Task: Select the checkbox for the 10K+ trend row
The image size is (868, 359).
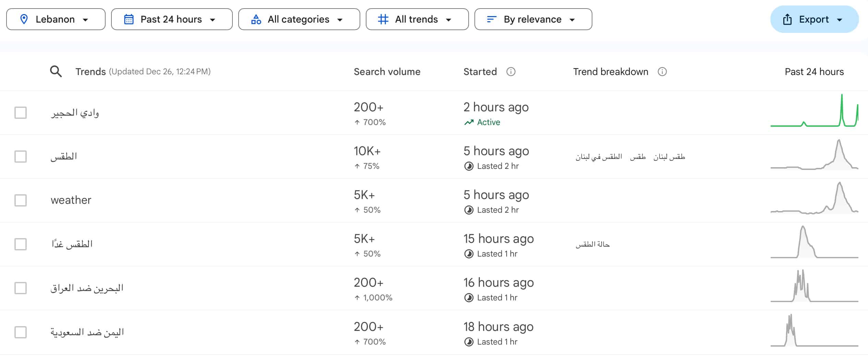Action: tap(21, 157)
